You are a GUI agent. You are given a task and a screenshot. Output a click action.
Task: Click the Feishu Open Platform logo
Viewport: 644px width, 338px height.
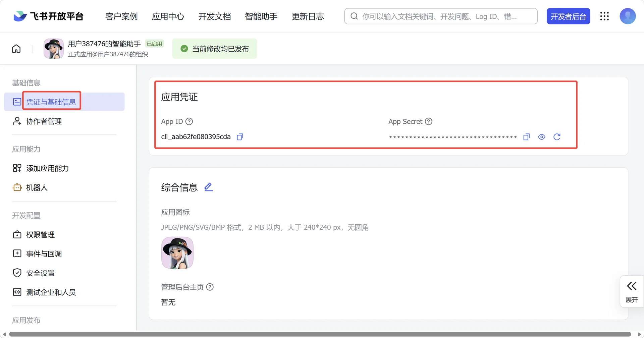coord(48,16)
